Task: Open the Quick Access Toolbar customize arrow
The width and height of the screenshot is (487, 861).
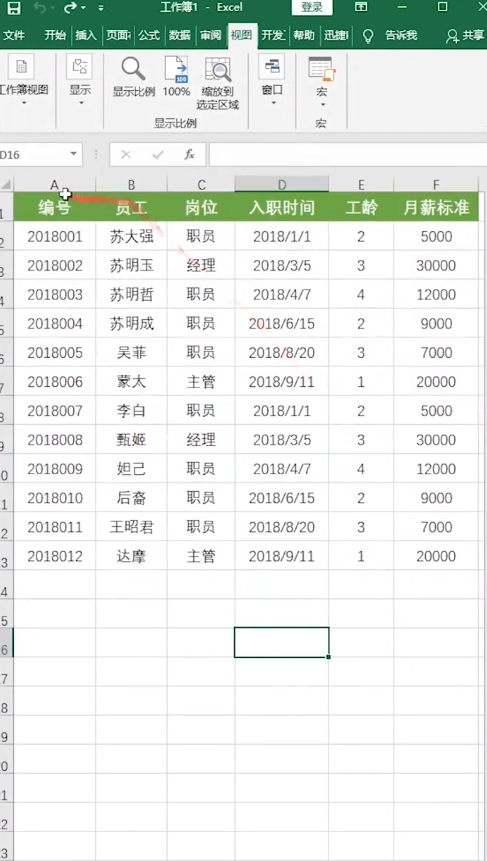Action: coord(100,8)
